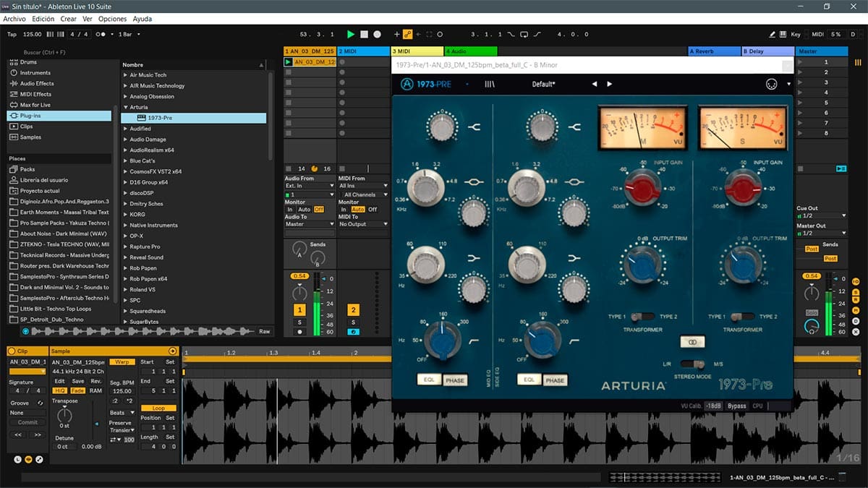
Task: Toggle HiQ sample mode
Action: tap(59, 390)
